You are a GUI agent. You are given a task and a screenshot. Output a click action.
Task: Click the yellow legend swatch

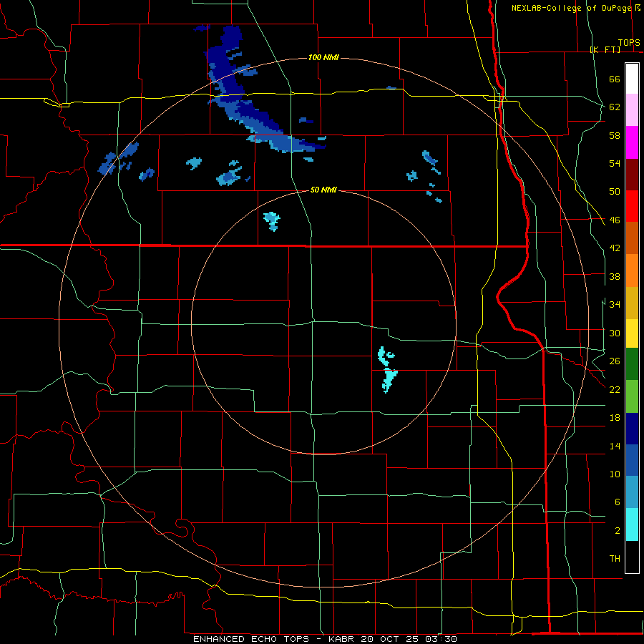point(632,333)
